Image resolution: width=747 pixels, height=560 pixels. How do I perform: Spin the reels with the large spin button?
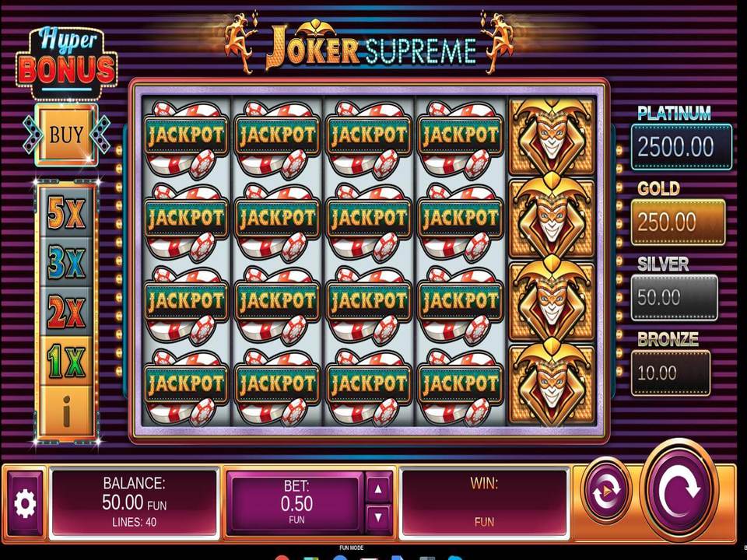point(679,491)
